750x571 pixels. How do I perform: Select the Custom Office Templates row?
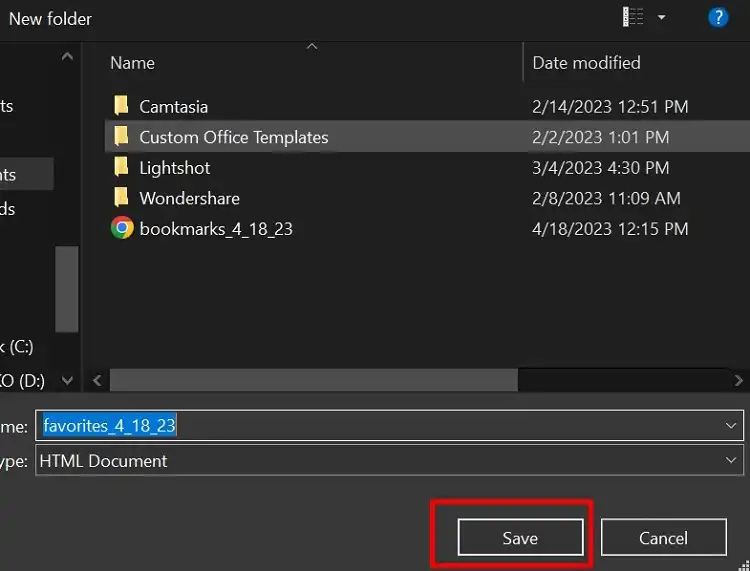tap(427, 137)
